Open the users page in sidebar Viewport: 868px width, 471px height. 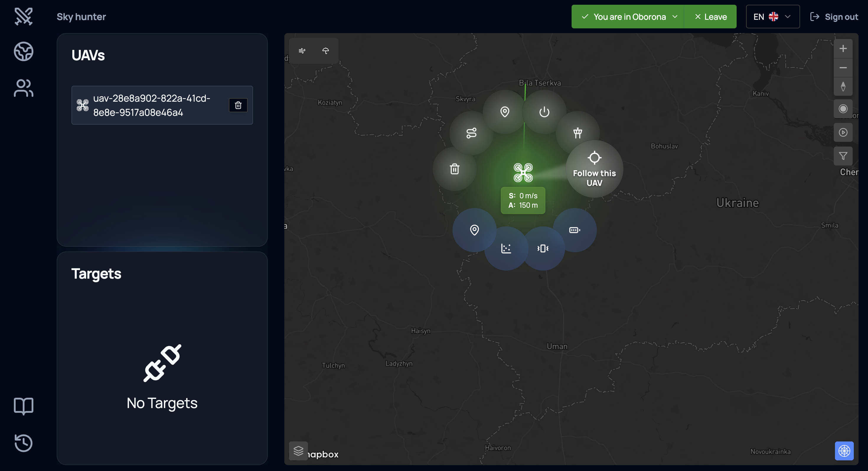(24, 88)
